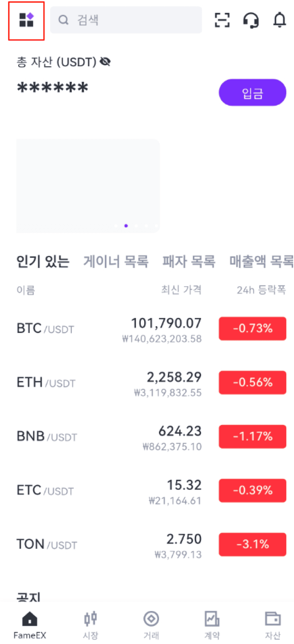The width and height of the screenshot is (294, 644).
Task: Toggle total assets visibility eye icon
Action: point(105,62)
